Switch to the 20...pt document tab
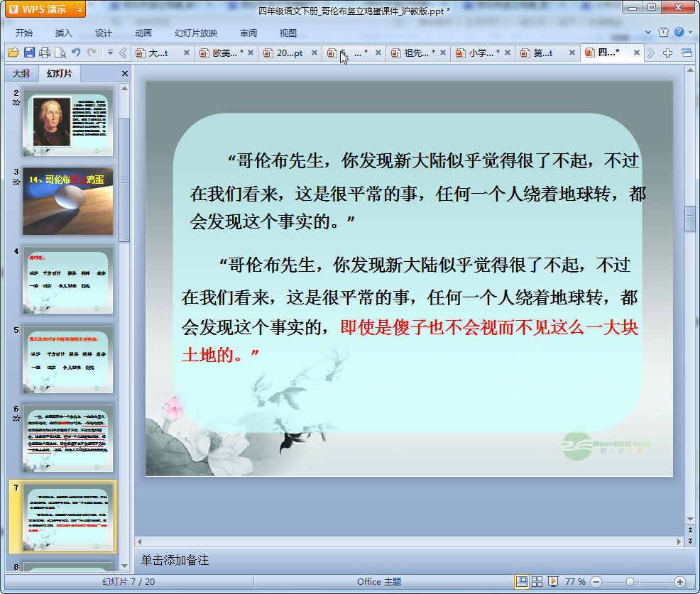This screenshot has height=594, width=700. pyautogui.click(x=289, y=53)
